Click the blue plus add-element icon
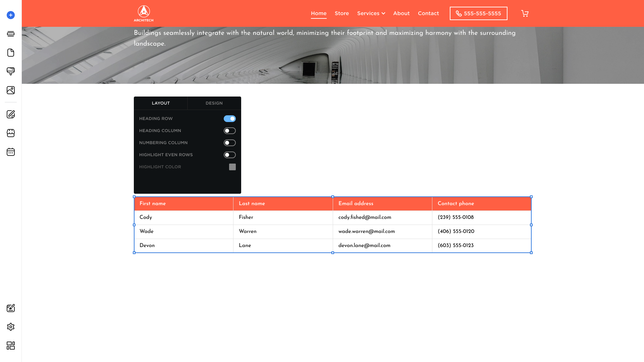This screenshot has width=644, height=362. tap(11, 15)
